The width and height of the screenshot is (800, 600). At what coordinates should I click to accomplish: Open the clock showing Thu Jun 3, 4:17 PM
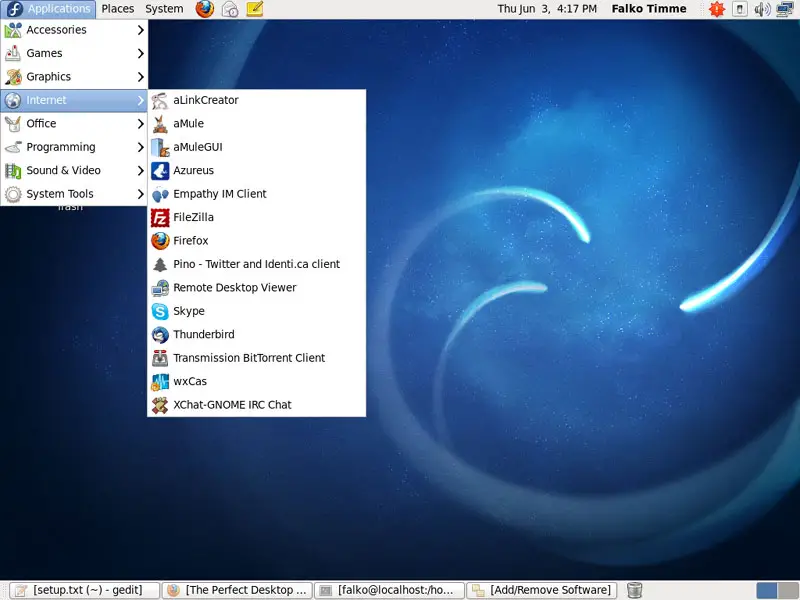[x=547, y=9]
